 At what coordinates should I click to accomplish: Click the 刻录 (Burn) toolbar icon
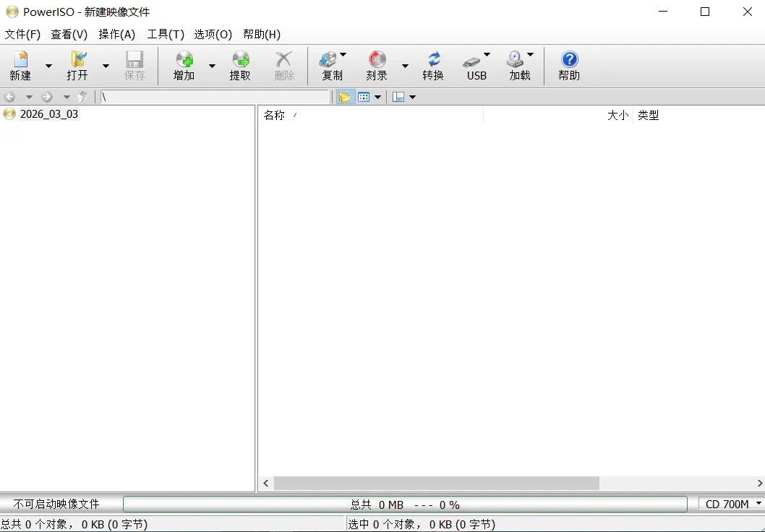(x=377, y=66)
